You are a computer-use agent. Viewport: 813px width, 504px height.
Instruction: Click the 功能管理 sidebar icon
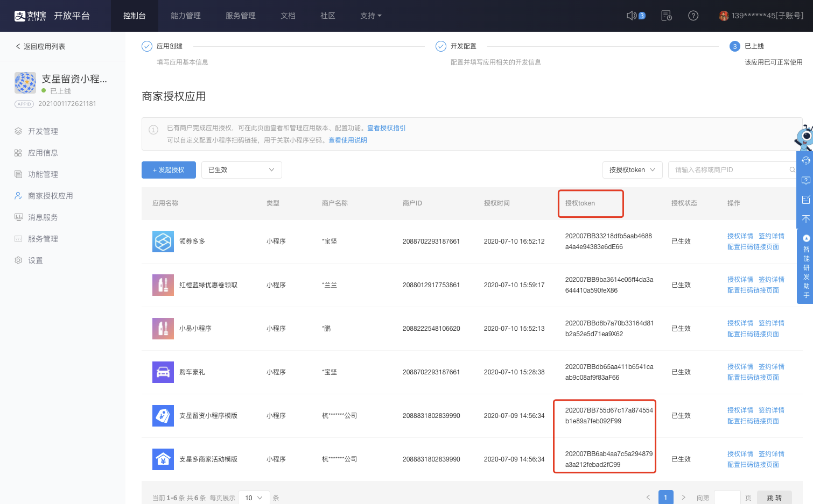click(18, 174)
